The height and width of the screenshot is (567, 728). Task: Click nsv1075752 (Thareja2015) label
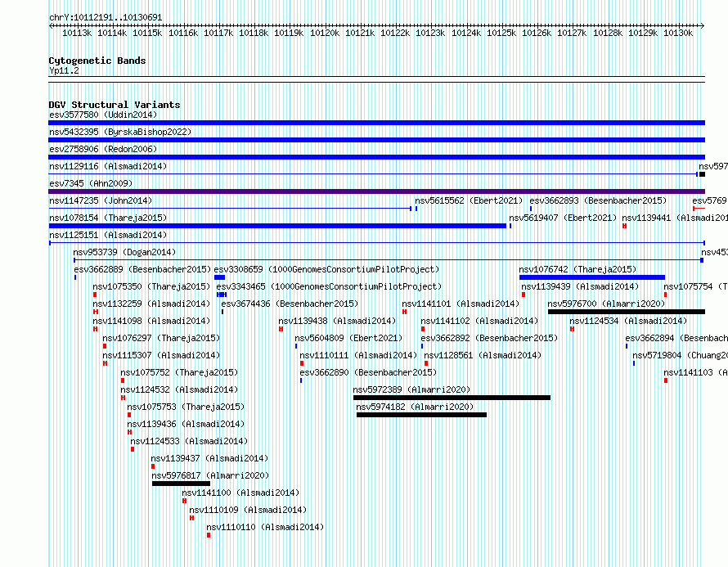[179, 372]
